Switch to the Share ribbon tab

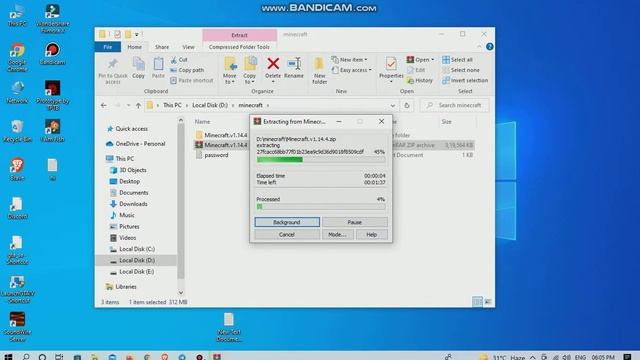point(162,47)
